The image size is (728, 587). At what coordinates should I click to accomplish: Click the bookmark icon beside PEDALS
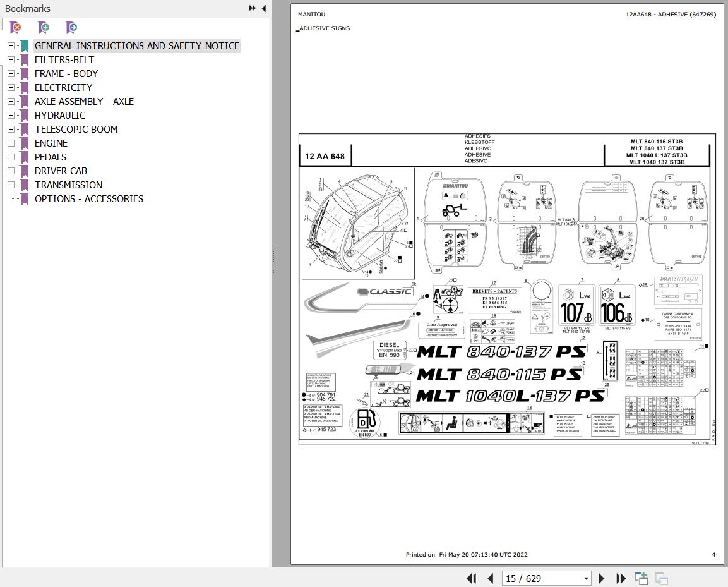coord(25,157)
